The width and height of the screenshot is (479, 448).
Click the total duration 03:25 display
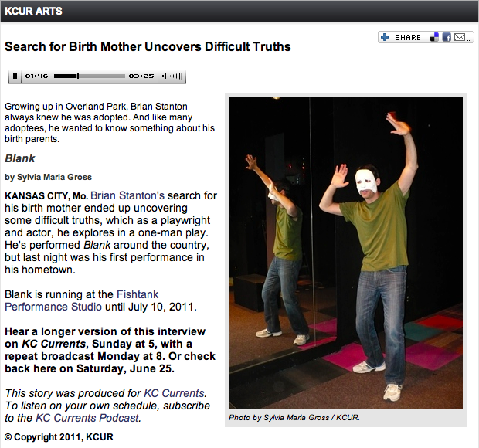click(141, 76)
